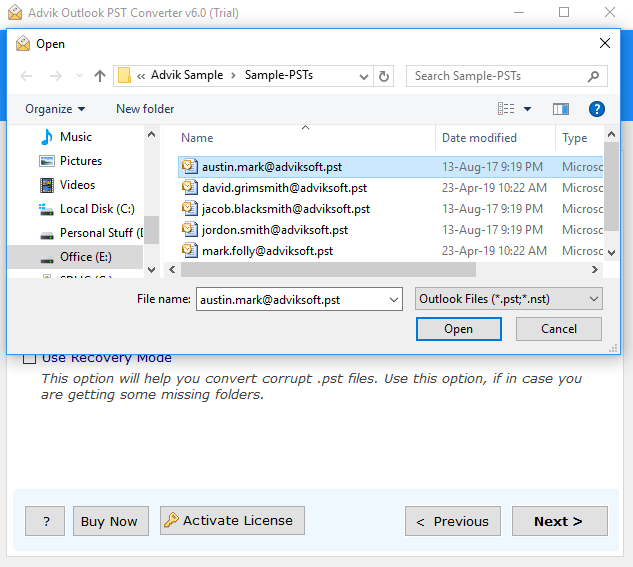This screenshot has height=567, width=633.
Task: Select Videos in navigation pane
Action: tap(77, 185)
